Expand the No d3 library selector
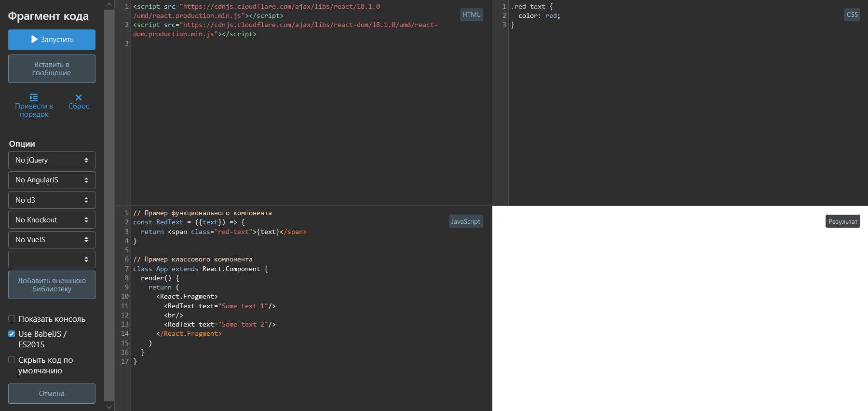 [x=52, y=200]
